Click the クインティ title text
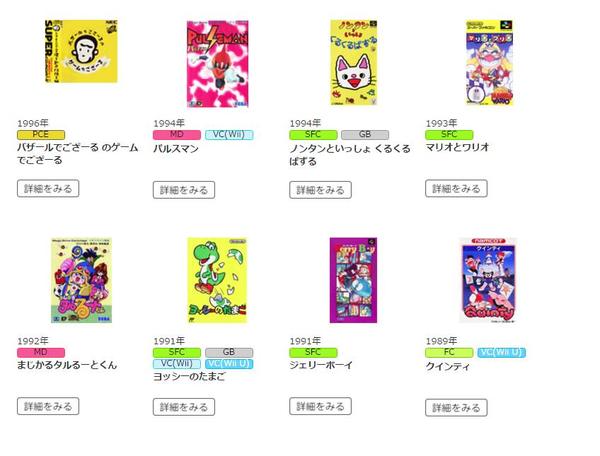600x456 pixels. [x=447, y=366]
